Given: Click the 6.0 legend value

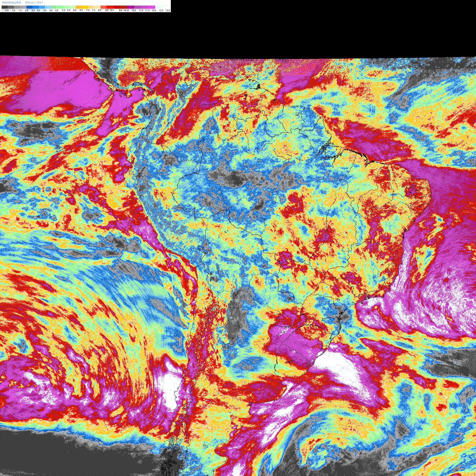Looking at the screenshot, I should (x=75, y=10).
